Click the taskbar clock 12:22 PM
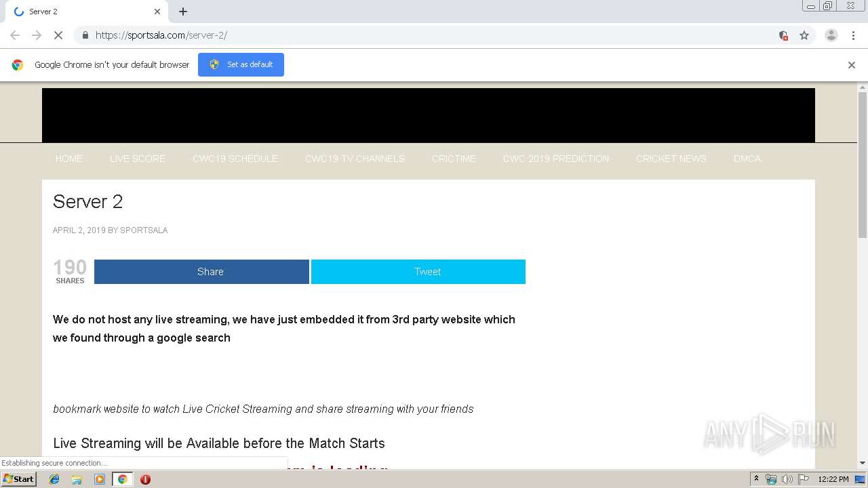Image resolution: width=868 pixels, height=488 pixels. (833, 479)
